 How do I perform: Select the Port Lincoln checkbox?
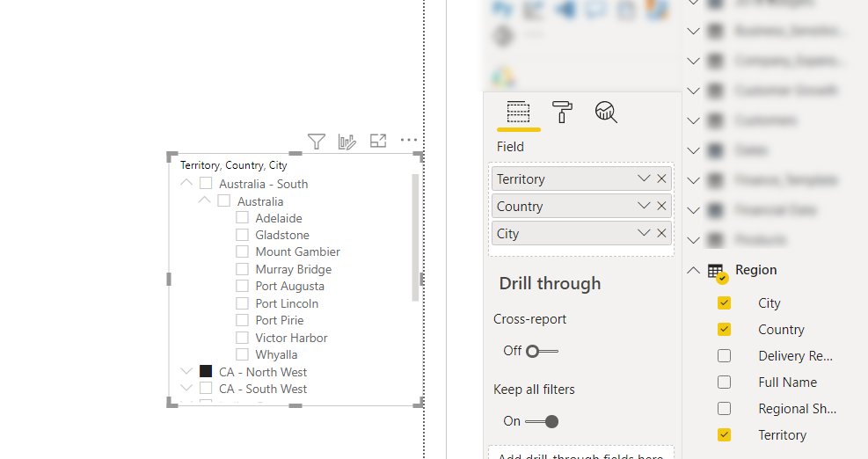[x=242, y=303]
